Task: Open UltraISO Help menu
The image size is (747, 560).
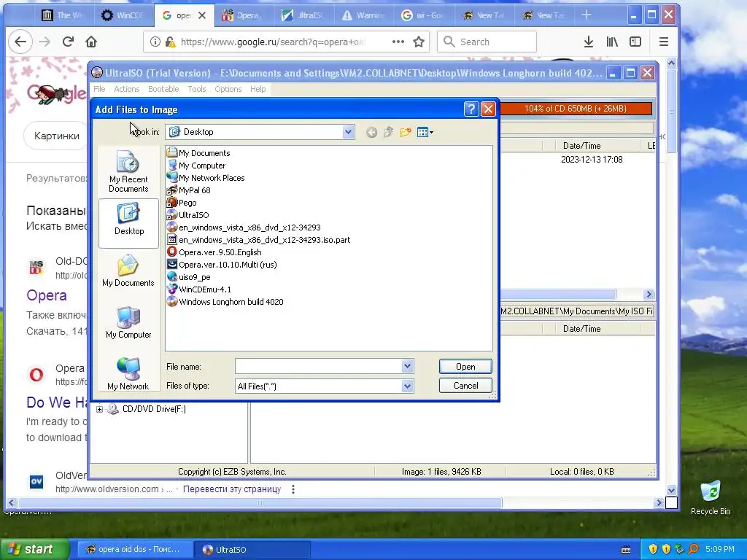Action: (258, 89)
